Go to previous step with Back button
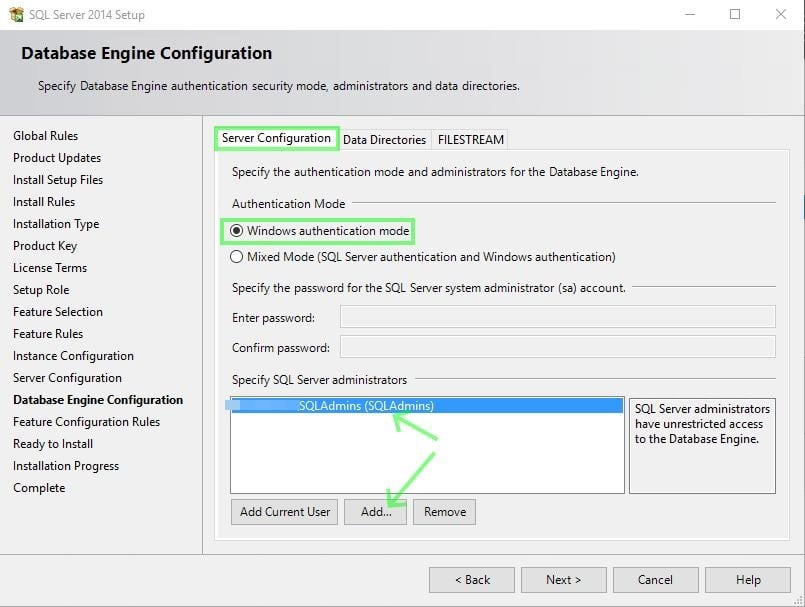805x607 pixels. click(472, 580)
